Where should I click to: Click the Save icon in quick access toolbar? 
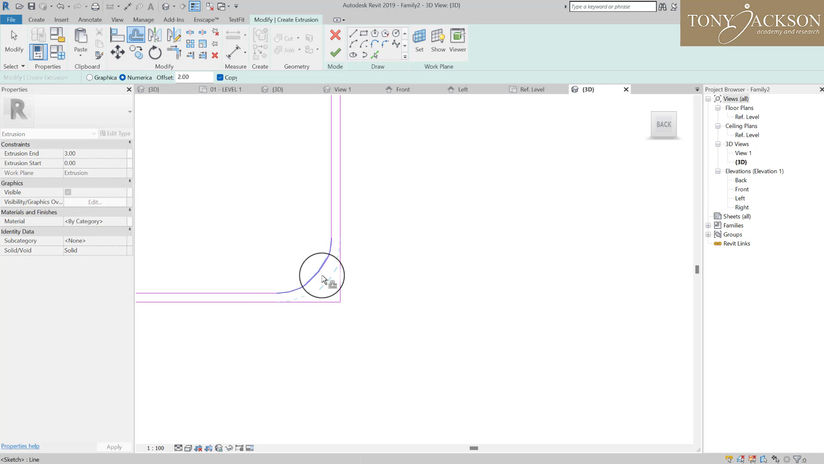click(x=32, y=6)
